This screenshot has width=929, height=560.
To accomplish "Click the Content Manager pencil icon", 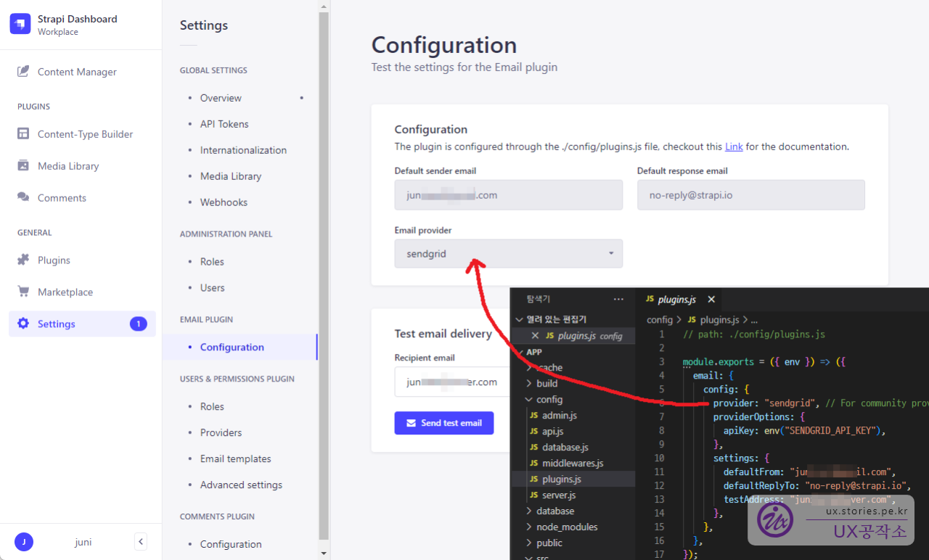I will point(23,71).
